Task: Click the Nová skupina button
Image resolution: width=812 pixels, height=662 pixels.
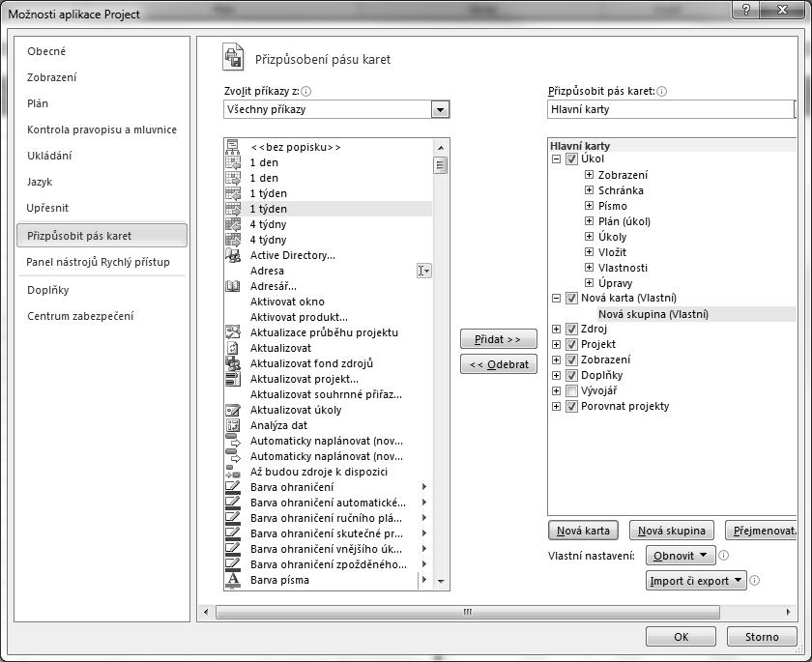Action: point(672,531)
